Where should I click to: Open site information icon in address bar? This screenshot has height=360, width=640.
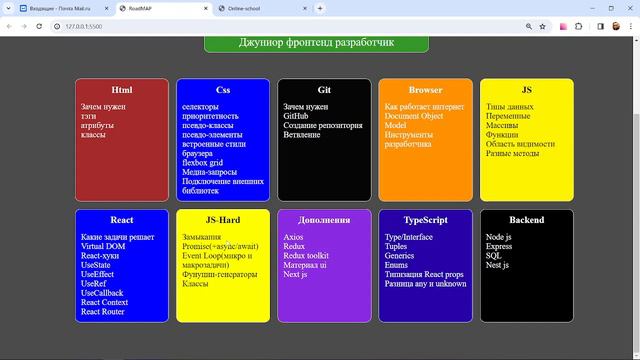point(57,26)
